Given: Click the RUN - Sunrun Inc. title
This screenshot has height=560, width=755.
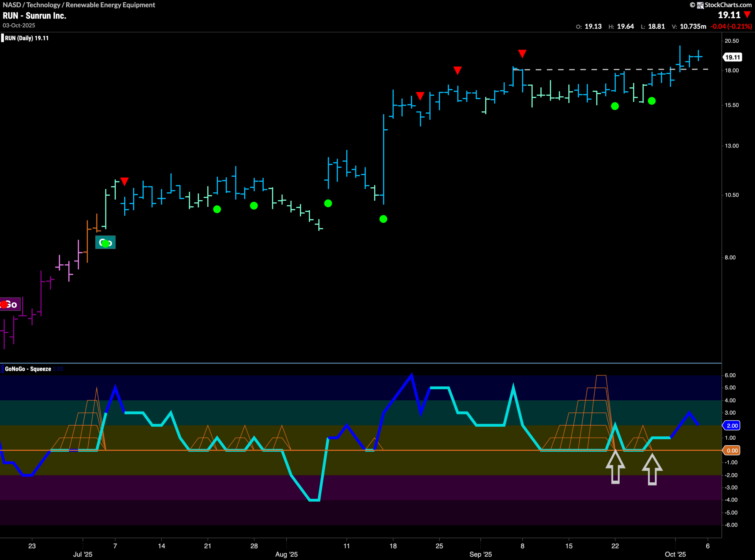Looking at the screenshot, I should pyautogui.click(x=35, y=16).
